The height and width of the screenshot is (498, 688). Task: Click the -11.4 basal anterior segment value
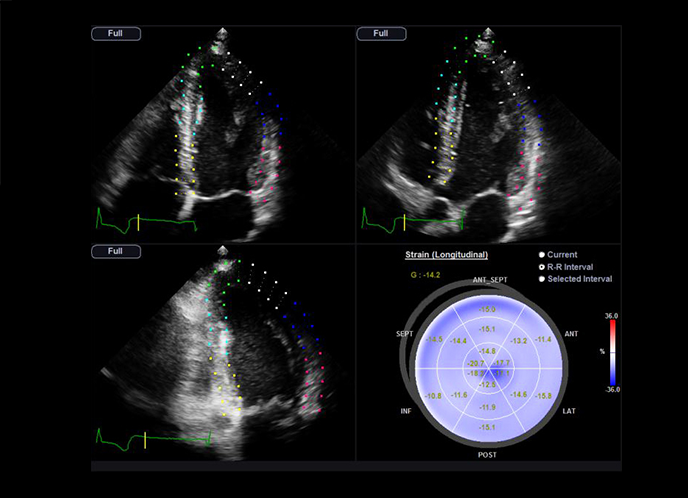pos(543,339)
